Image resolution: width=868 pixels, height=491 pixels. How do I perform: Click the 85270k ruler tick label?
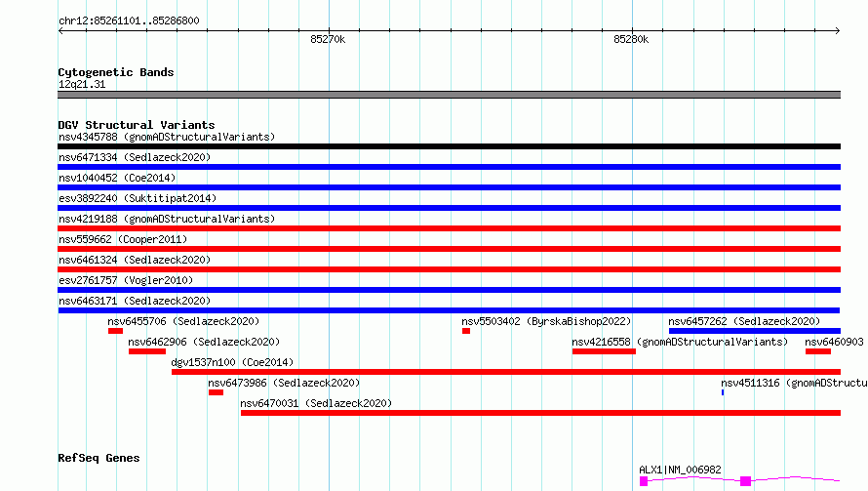click(x=328, y=39)
